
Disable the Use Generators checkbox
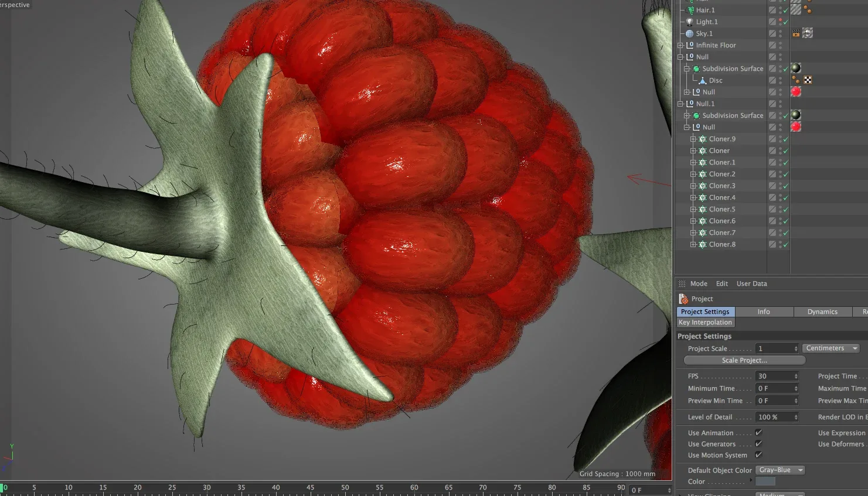[x=758, y=444]
